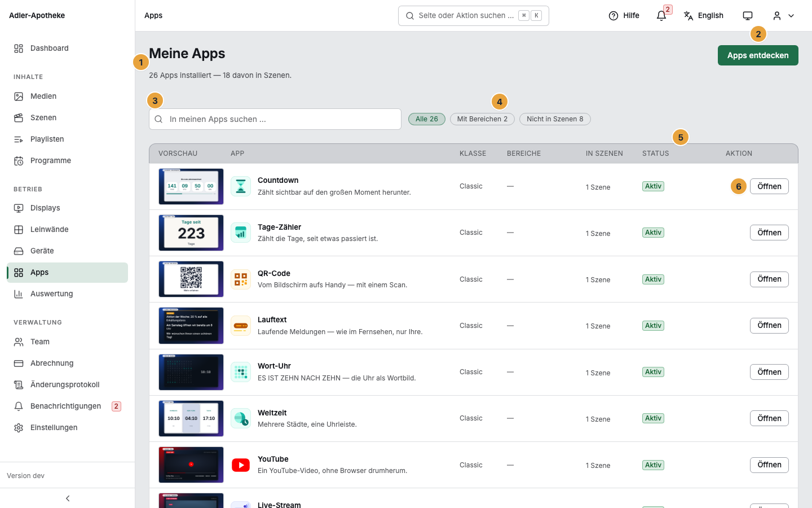Click the Geräte device icon
The image size is (812, 508).
[x=19, y=251]
